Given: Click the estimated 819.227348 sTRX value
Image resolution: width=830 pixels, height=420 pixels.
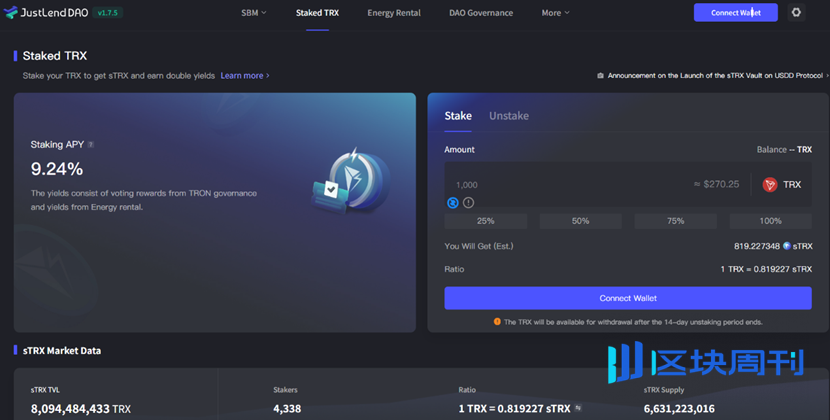Looking at the screenshot, I should click(x=773, y=246).
